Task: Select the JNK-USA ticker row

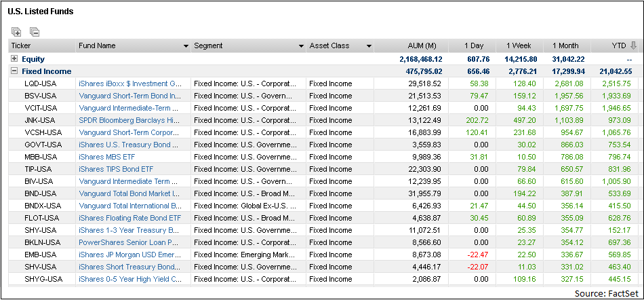Action: [322, 120]
